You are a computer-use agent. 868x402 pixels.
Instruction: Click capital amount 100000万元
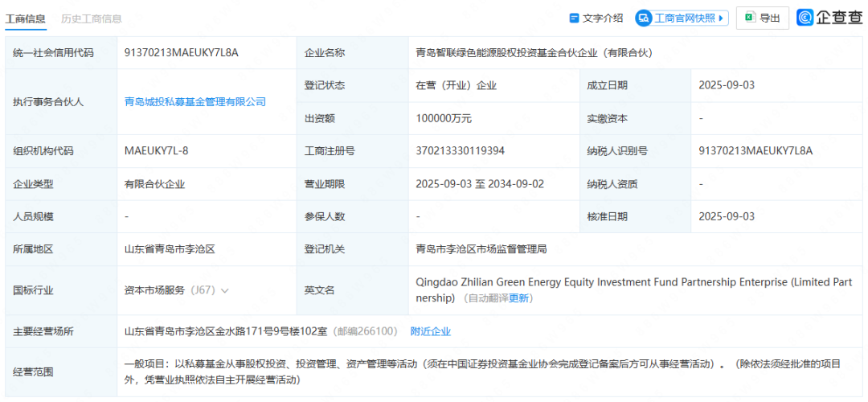tap(444, 118)
